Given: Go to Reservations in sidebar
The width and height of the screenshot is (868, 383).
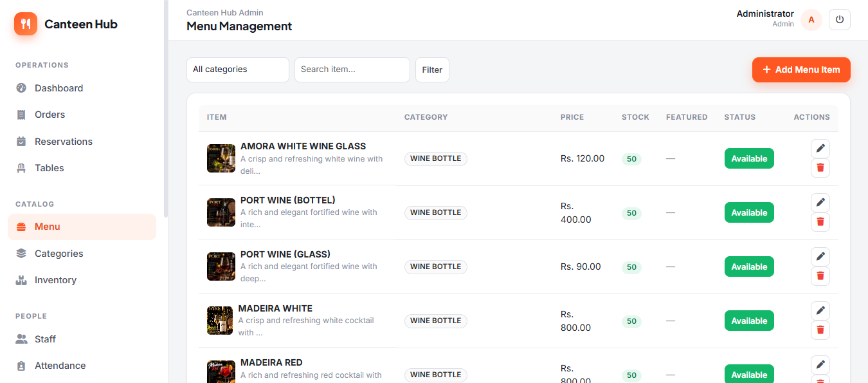Looking at the screenshot, I should (x=82, y=142).
